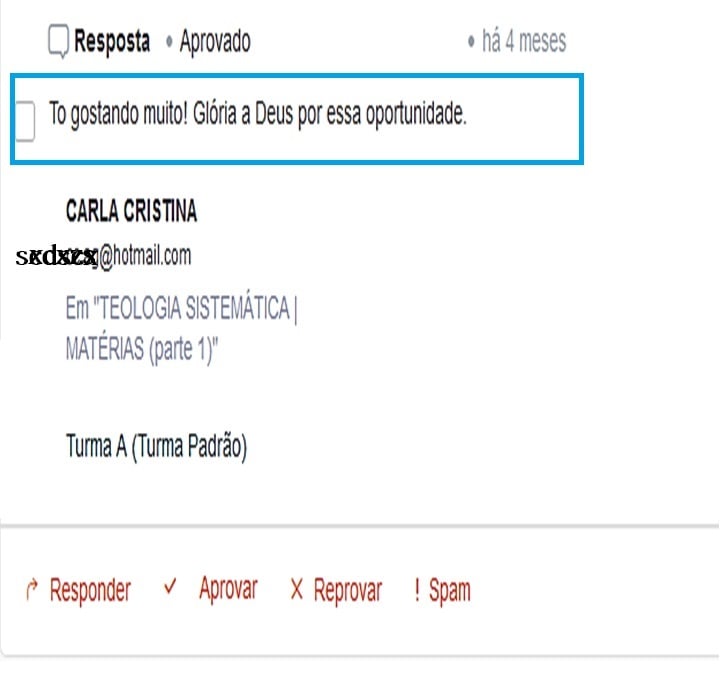Image resolution: width=722 pixels, height=686 pixels.
Task: Approve the comment with Aprovar
Action: click(x=228, y=588)
